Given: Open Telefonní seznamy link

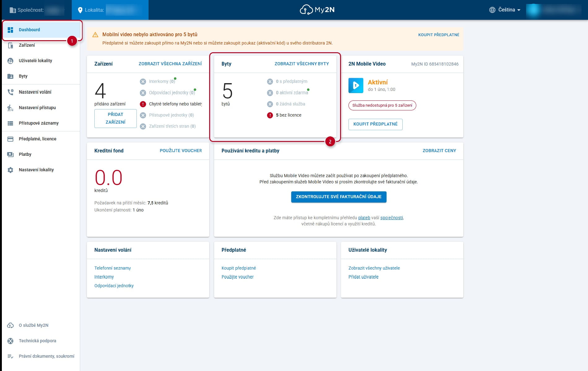Looking at the screenshot, I should click(113, 268).
